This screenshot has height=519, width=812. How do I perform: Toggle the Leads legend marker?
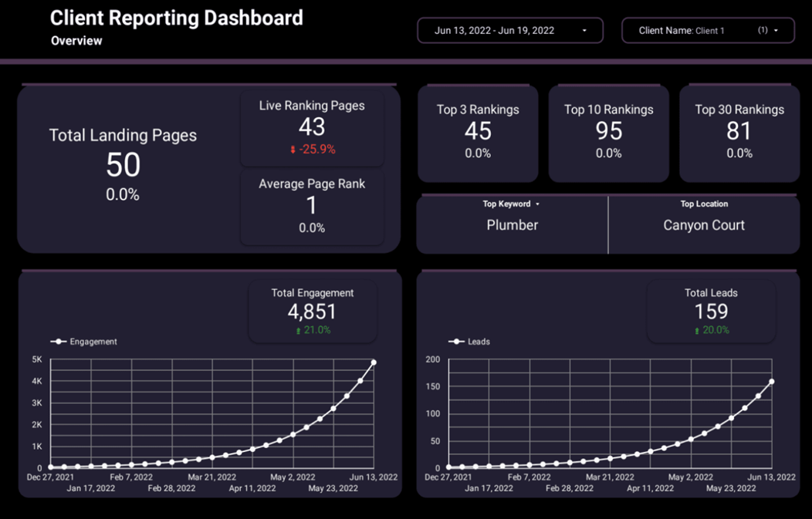[456, 342]
